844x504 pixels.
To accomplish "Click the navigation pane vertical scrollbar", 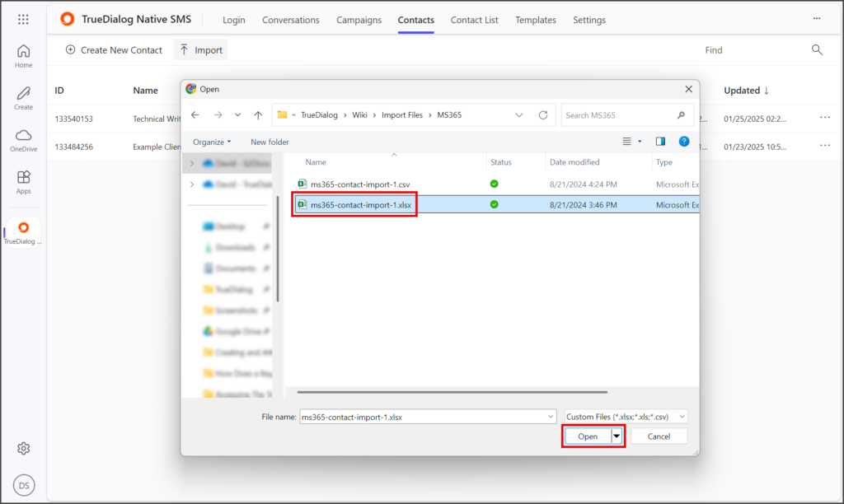I will (278, 249).
